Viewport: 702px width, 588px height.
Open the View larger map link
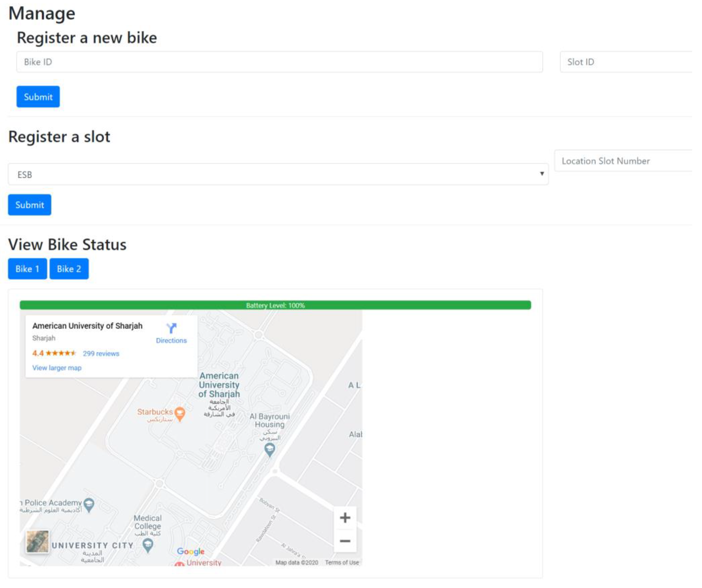57,368
